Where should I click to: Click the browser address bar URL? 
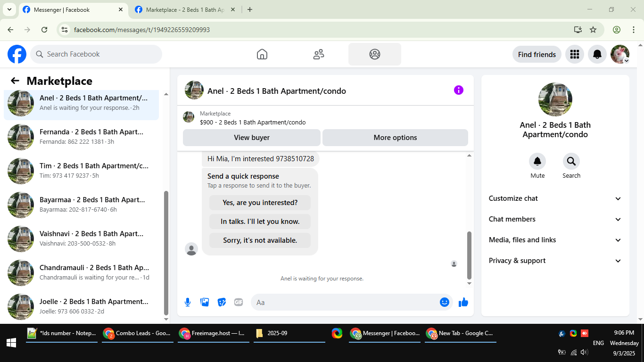tap(142, 30)
